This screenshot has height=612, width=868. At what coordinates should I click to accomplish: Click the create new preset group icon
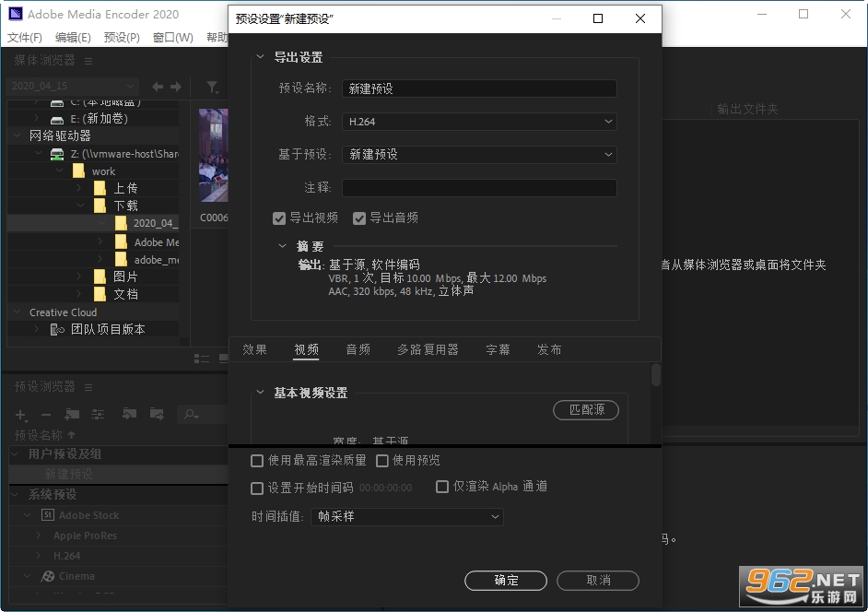tap(72, 414)
